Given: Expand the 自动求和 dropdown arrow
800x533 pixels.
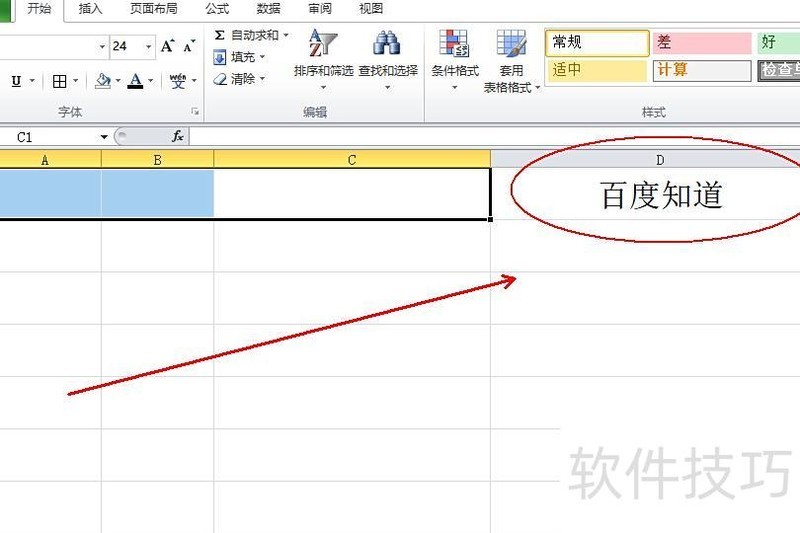Looking at the screenshot, I should tap(286, 35).
